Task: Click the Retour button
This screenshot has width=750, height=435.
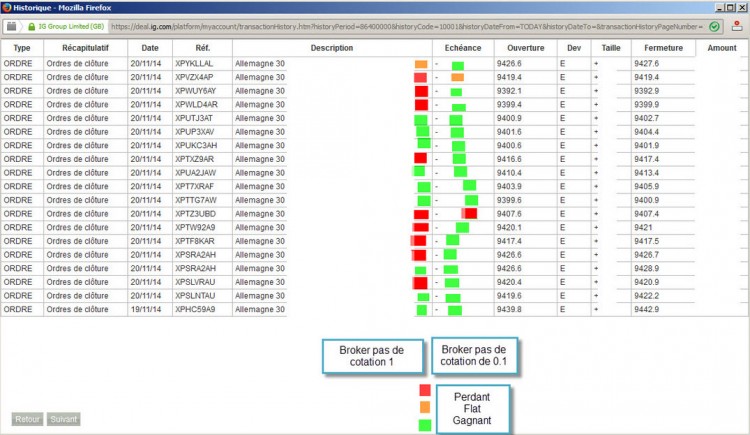Action: coord(27,419)
